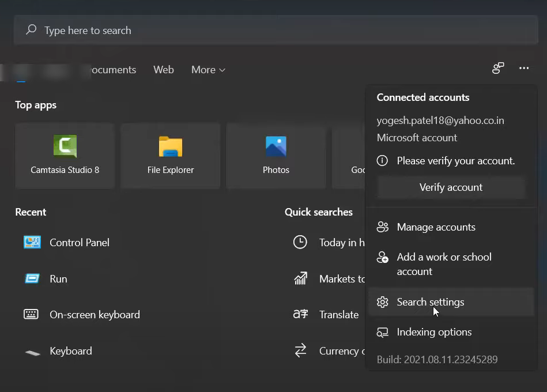The height and width of the screenshot is (392, 547).
Task: Click the Keyboard item in Recent
Action: coord(70,351)
